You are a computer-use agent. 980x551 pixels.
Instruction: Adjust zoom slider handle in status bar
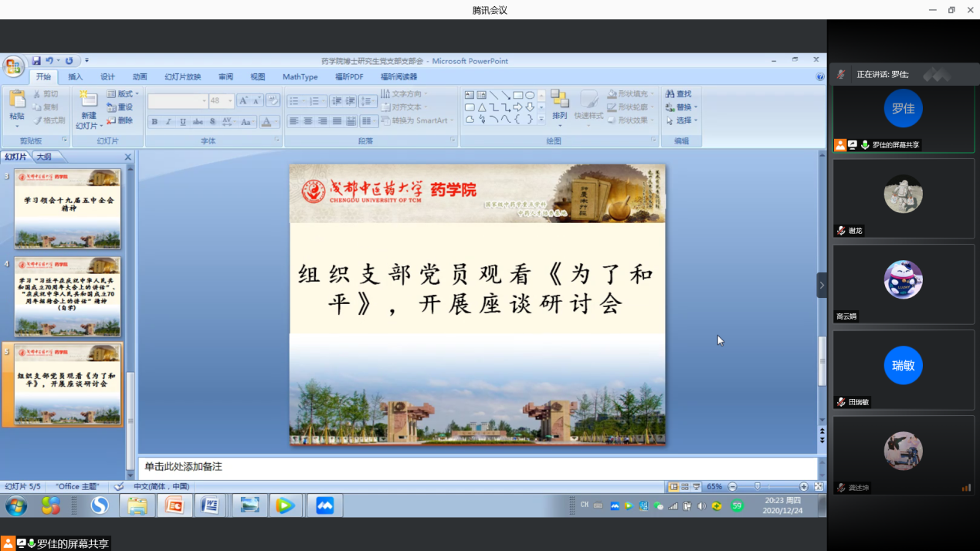pos(758,487)
